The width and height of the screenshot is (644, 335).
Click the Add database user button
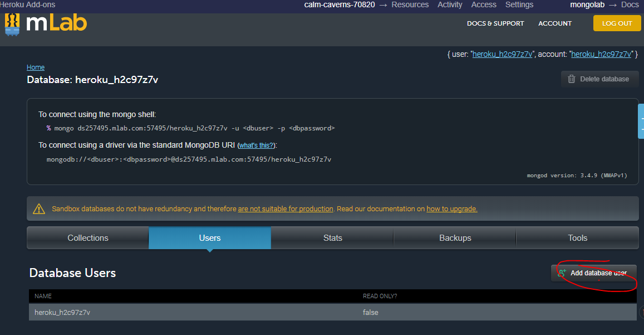pyautogui.click(x=593, y=273)
